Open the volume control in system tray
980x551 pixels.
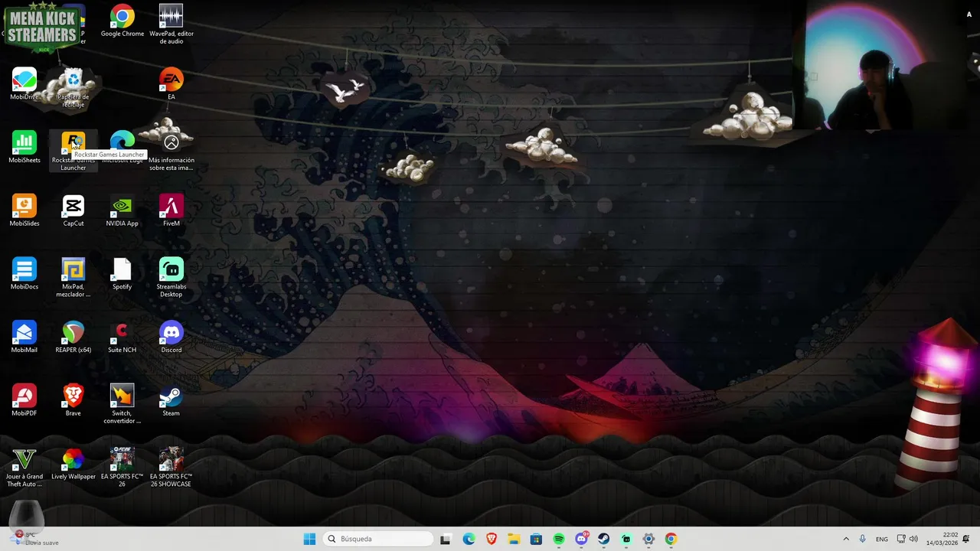coord(913,539)
